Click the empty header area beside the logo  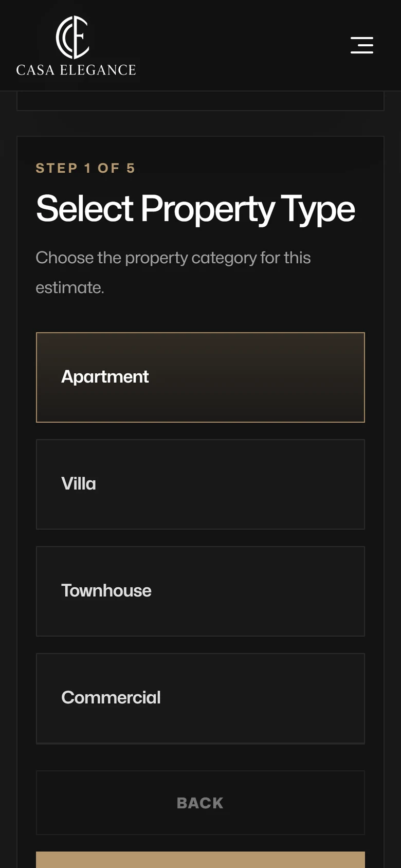pyautogui.click(x=242, y=45)
